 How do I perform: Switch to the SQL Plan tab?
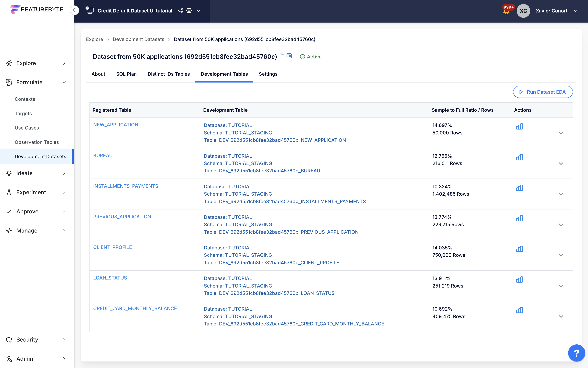tap(126, 74)
